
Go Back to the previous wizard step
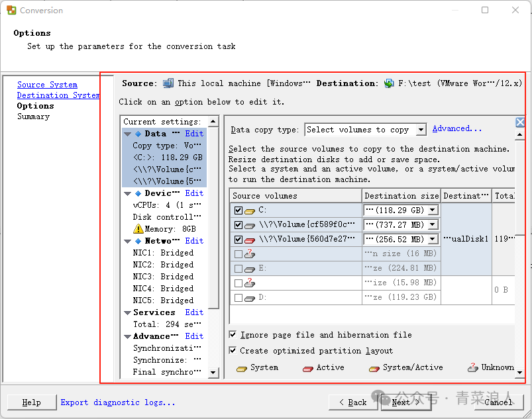click(x=353, y=402)
